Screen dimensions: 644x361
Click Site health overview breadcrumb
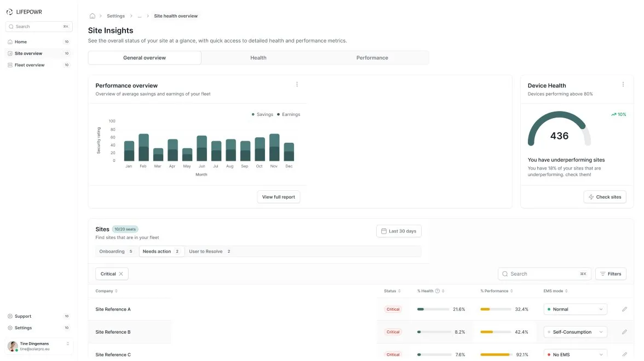(176, 16)
